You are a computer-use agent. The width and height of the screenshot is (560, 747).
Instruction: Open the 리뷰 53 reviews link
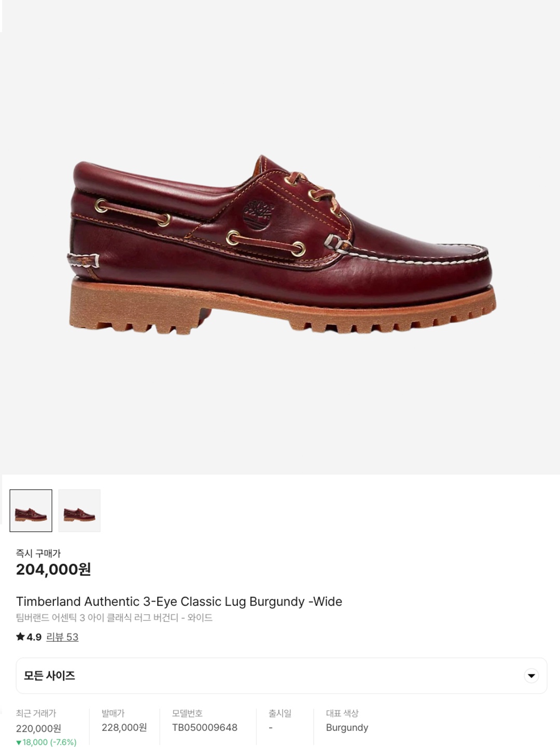(62, 637)
